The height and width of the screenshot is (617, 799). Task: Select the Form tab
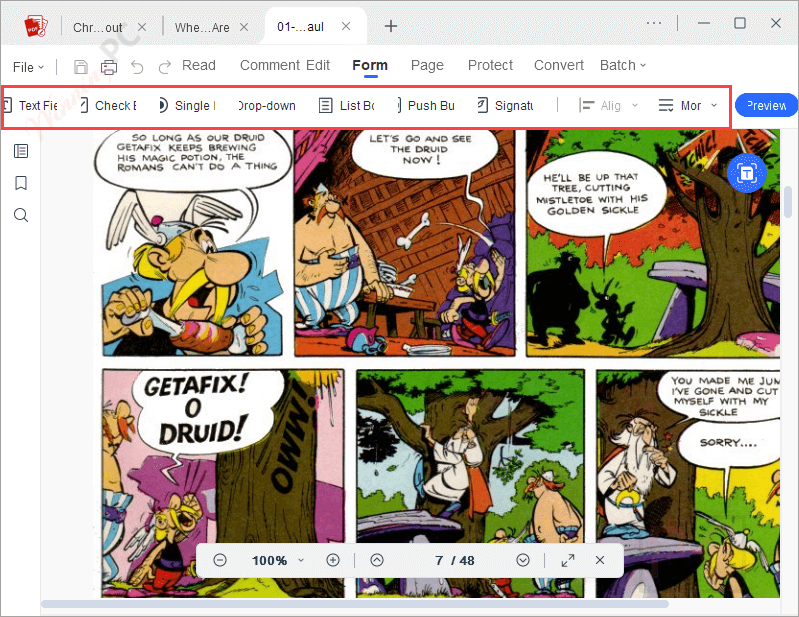pos(370,65)
